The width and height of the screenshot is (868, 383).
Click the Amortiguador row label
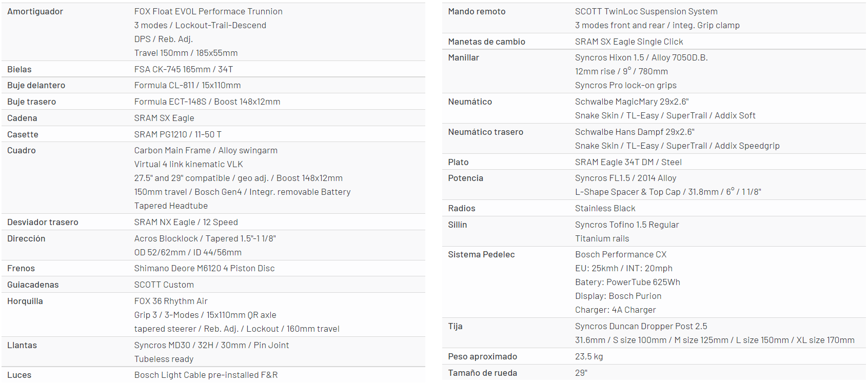pyautogui.click(x=35, y=11)
